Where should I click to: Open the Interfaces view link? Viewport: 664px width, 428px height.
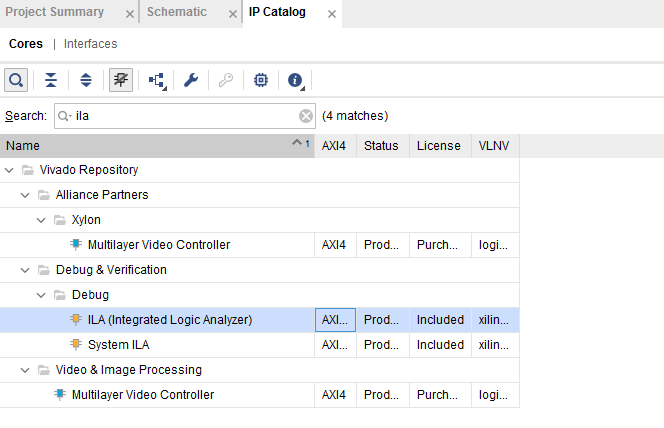[91, 44]
